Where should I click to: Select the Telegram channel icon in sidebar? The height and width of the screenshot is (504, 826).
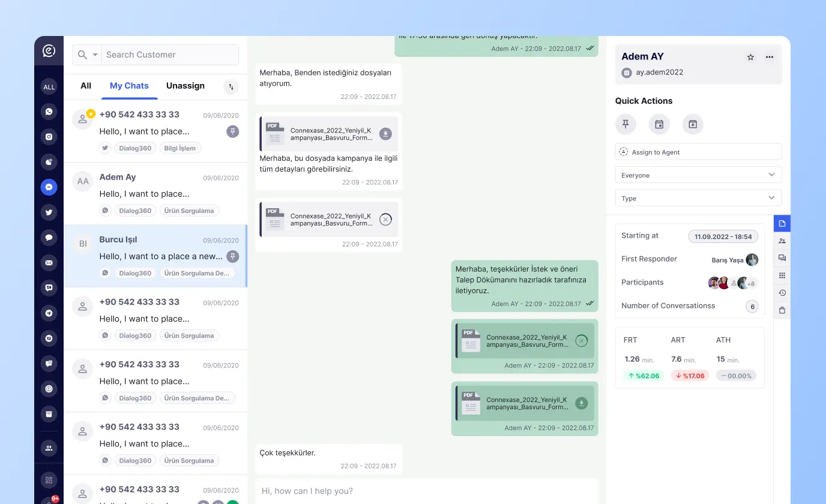(x=49, y=313)
